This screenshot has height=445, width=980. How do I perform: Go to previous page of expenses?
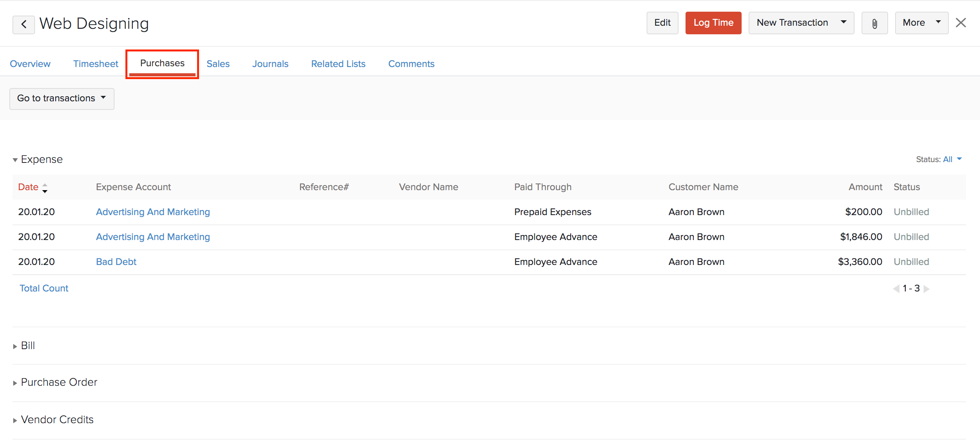(x=896, y=289)
